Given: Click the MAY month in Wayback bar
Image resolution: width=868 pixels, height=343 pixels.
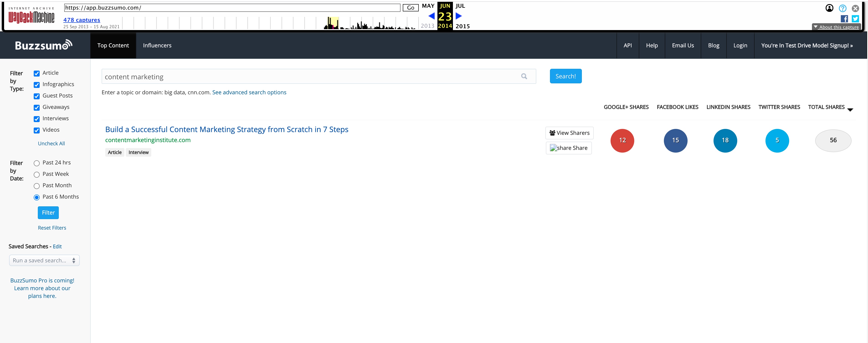Looking at the screenshot, I should [x=428, y=6].
